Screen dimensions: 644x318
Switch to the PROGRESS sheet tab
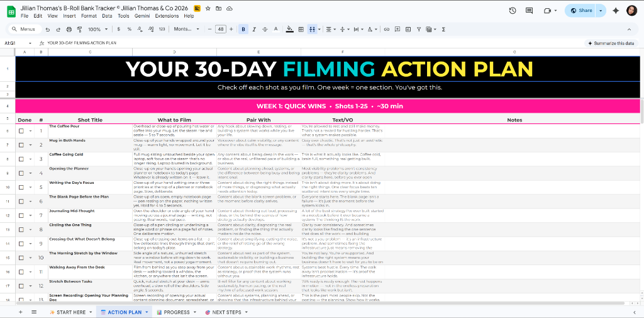click(176, 312)
